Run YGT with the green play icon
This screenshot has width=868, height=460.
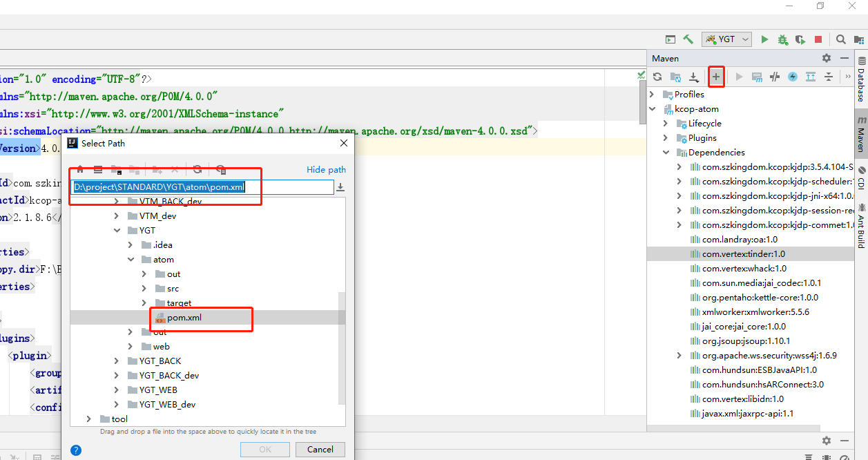764,39
